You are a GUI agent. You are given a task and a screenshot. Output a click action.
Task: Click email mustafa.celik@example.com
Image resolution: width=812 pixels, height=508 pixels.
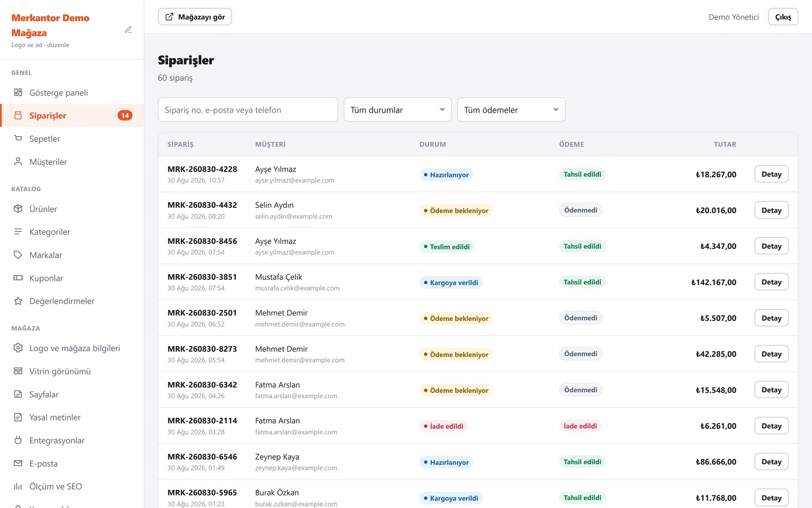pos(297,288)
